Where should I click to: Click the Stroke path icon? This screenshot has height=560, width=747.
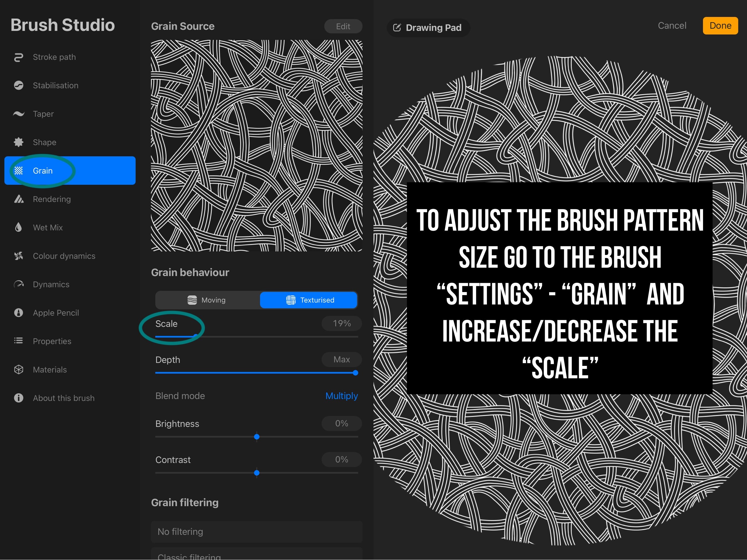(x=19, y=57)
